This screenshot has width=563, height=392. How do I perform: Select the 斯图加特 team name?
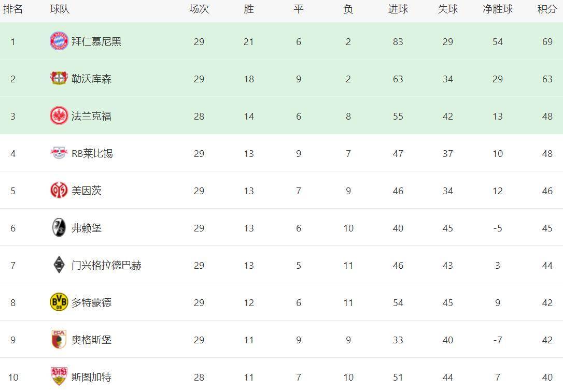click(x=91, y=377)
